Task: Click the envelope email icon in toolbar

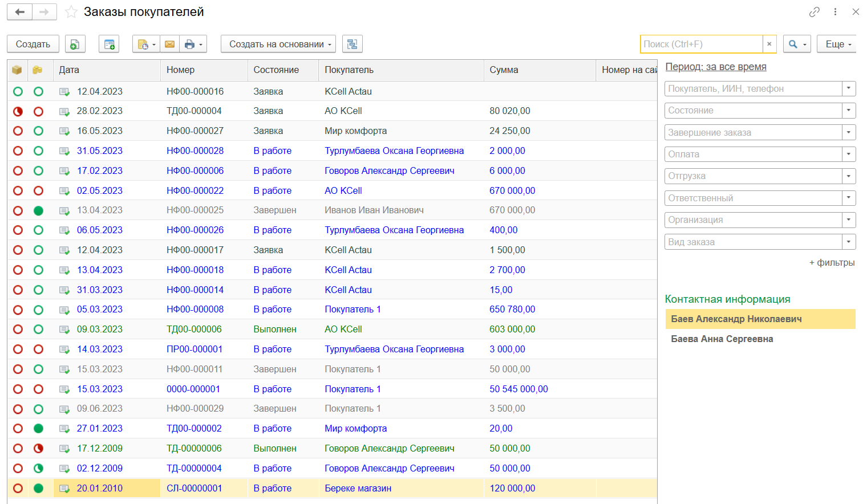Action: tap(169, 44)
